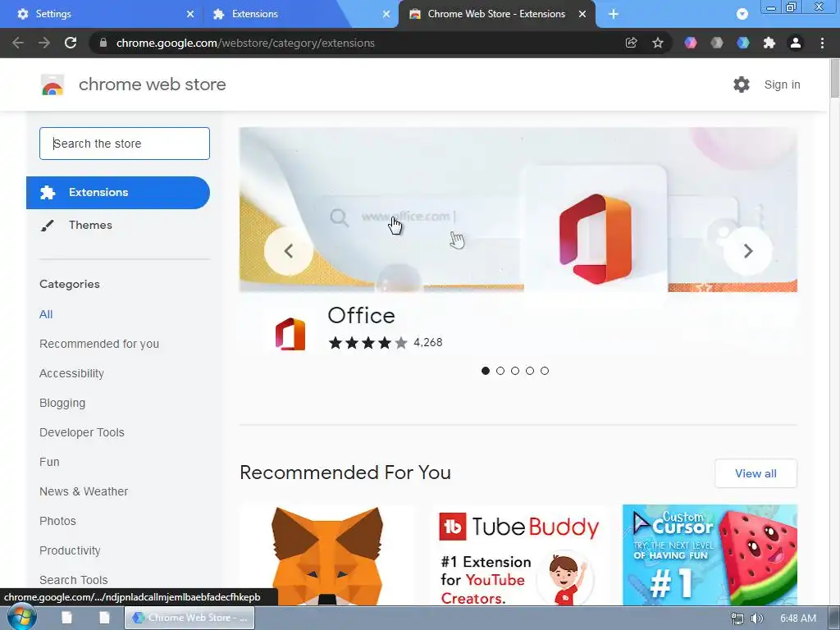Close the Extensions tab
The width and height of the screenshot is (840, 630).
pyautogui.click(x=386, y=14)
